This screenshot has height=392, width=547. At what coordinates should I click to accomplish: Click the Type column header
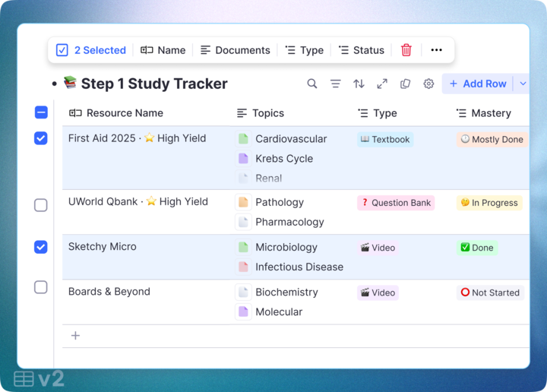(378, 113)
